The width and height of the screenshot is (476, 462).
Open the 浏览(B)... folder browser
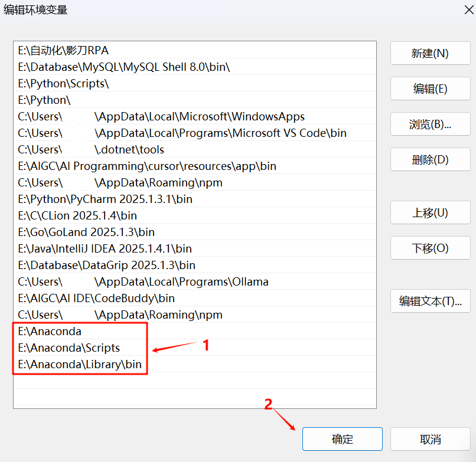(x=430, y=124)
